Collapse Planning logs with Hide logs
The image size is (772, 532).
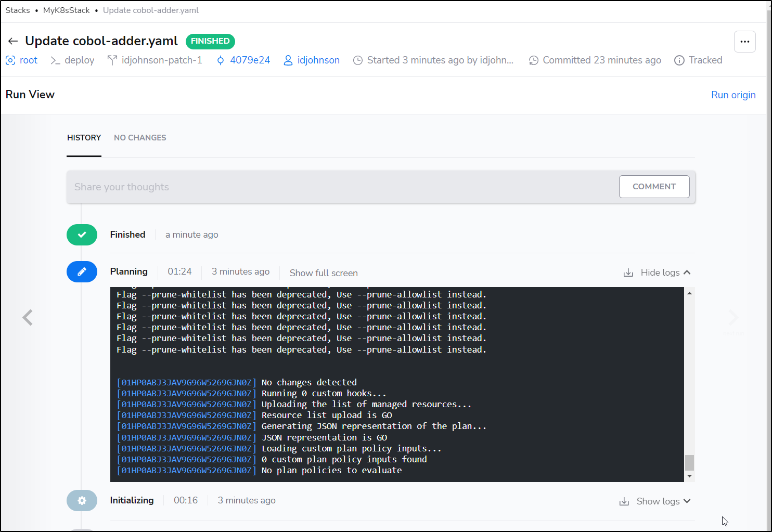click(665, 273)
